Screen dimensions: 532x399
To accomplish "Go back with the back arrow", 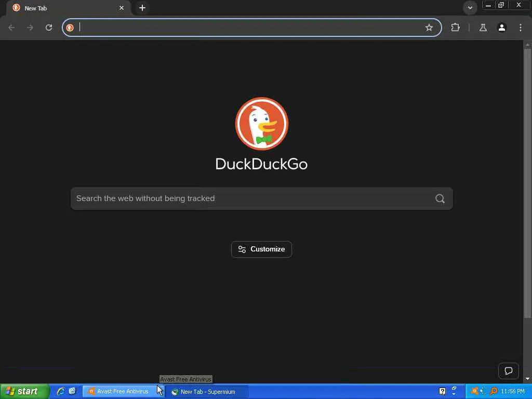I will (x=11, y=28).
